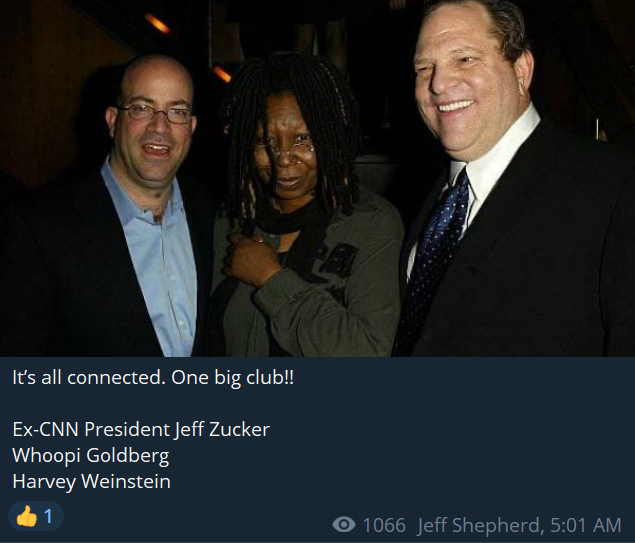Click the eye views icon
Image resolution: width=635 pixels, height=543 pixels.
pyautogui.click(x=344, y=525)
